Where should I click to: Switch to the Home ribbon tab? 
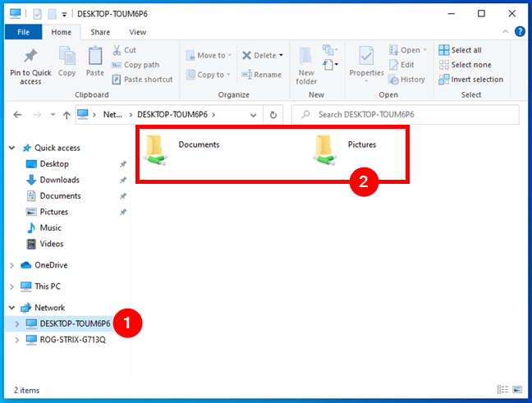click(x=62, y=32)
